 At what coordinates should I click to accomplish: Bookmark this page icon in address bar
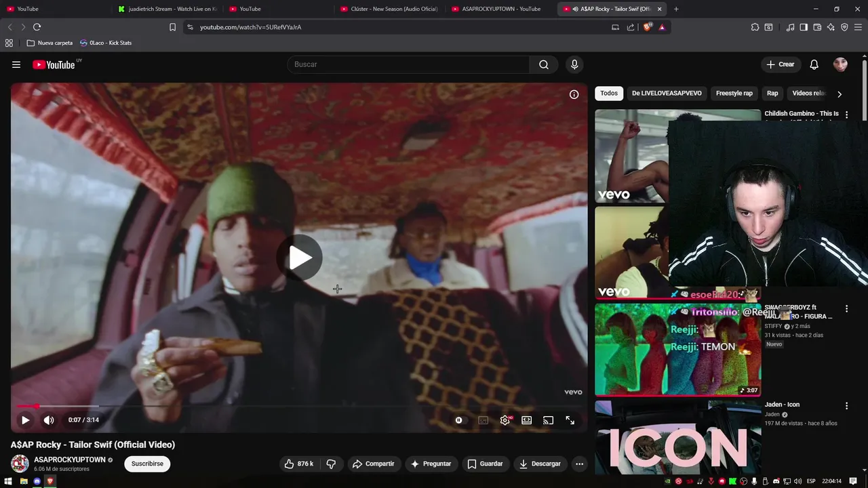(x=172, y=27)
